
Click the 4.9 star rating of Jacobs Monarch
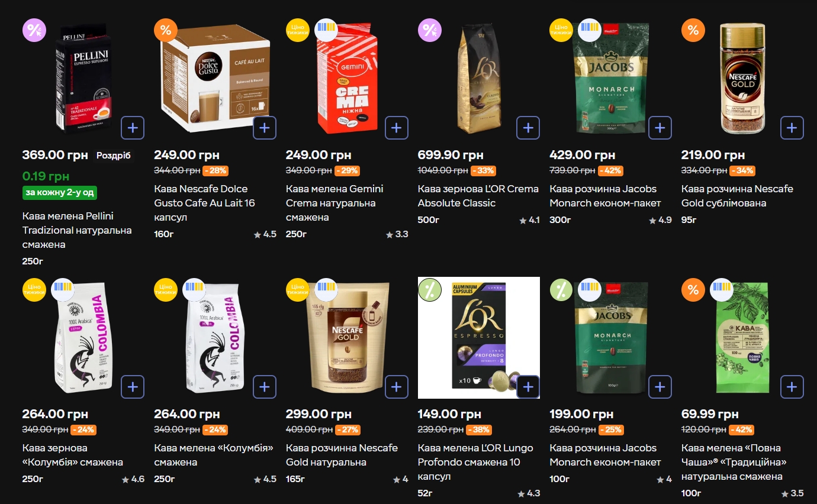coord(661,220)
